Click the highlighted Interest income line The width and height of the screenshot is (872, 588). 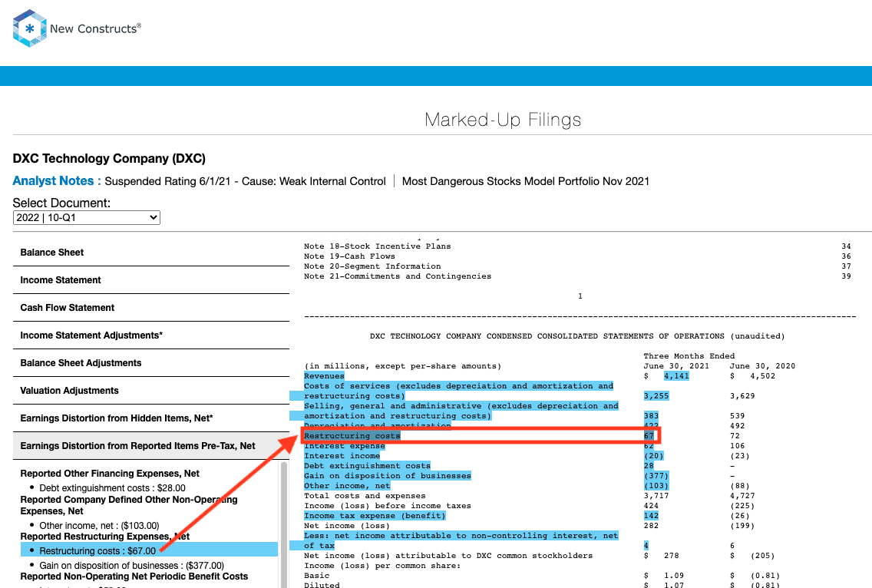tap(342, 456)
